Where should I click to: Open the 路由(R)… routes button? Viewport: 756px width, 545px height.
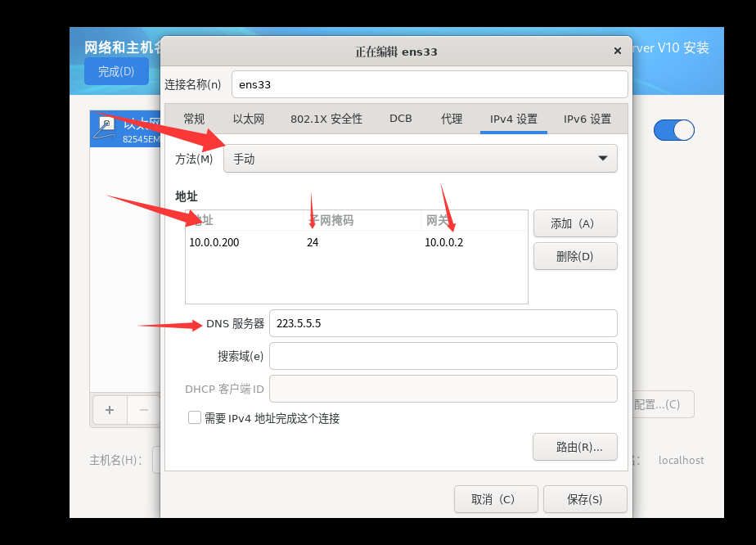(574, 447)
